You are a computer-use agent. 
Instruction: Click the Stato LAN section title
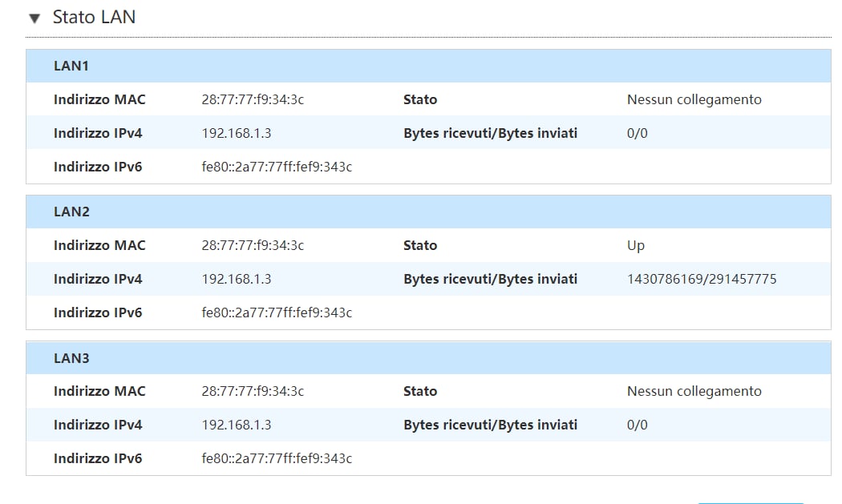(94, 17)
